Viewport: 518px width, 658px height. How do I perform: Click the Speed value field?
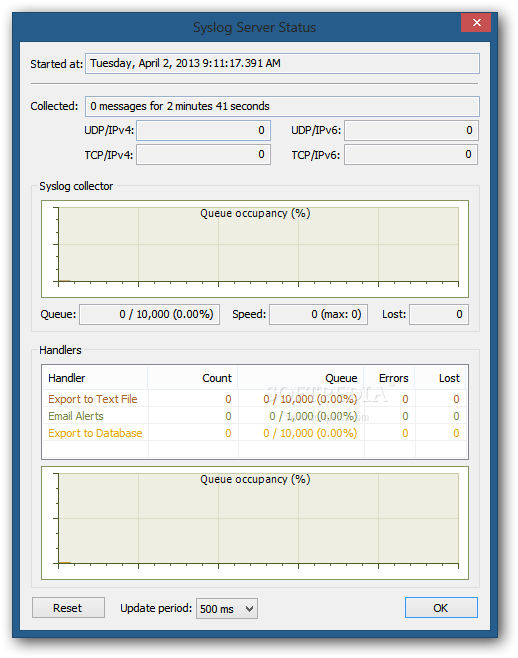tap(318, 314)
